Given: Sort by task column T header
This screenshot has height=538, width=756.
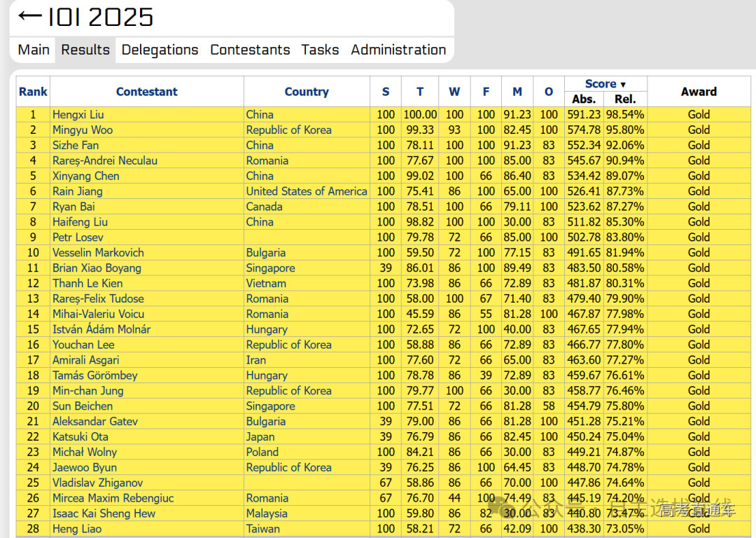Looking at the screenshot, I should [x=420, y=92].
